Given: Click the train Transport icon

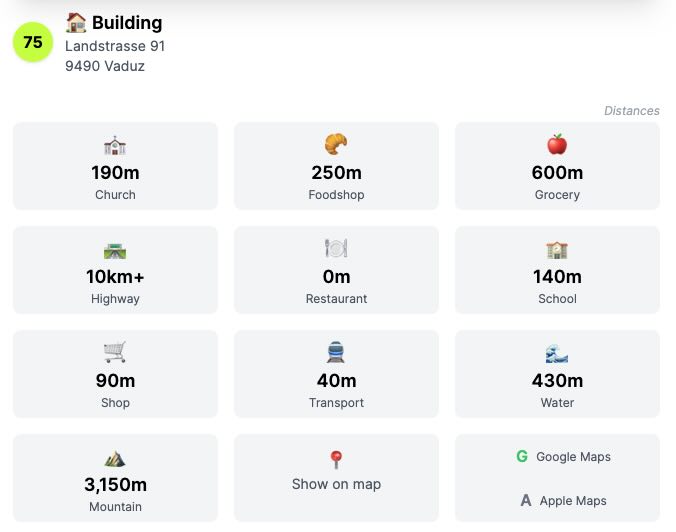Looking at the screenshot, I should (336, 352).
